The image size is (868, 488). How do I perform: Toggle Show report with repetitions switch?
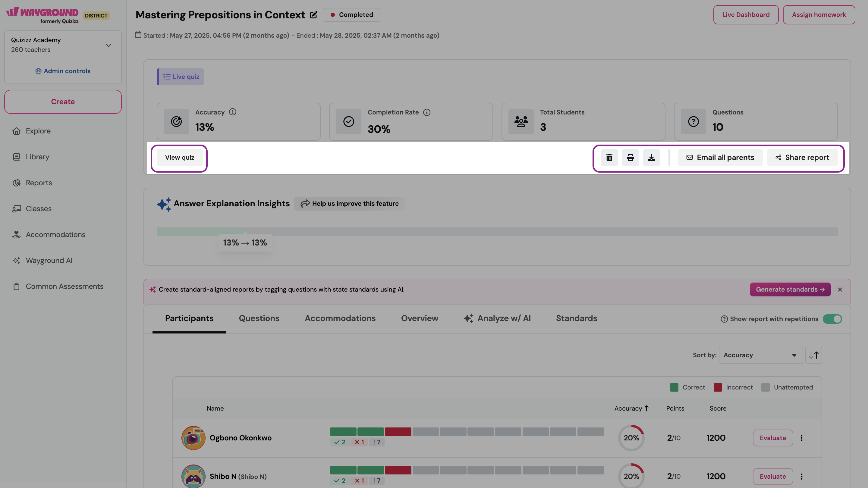coord(832,319)
